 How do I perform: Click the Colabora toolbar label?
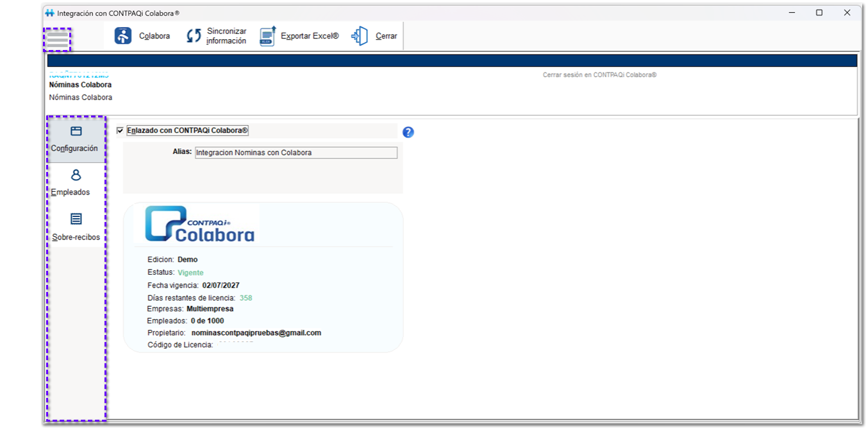click(154, 36)
